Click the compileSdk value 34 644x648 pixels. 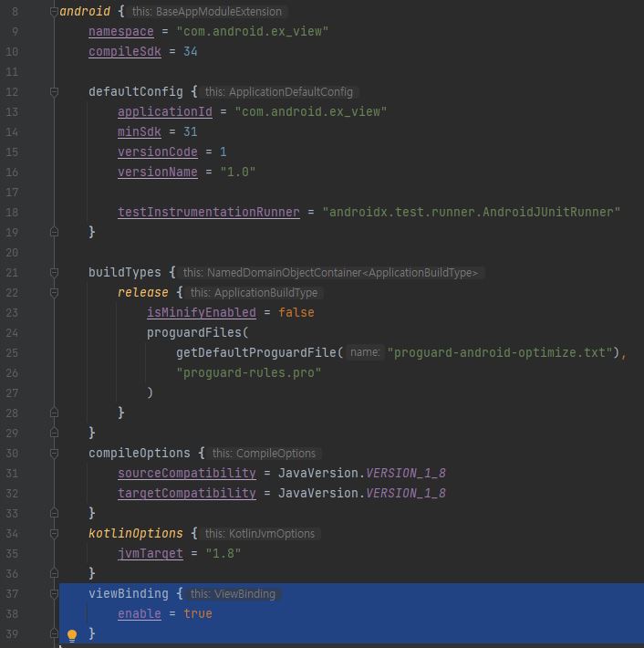(191, 52)
